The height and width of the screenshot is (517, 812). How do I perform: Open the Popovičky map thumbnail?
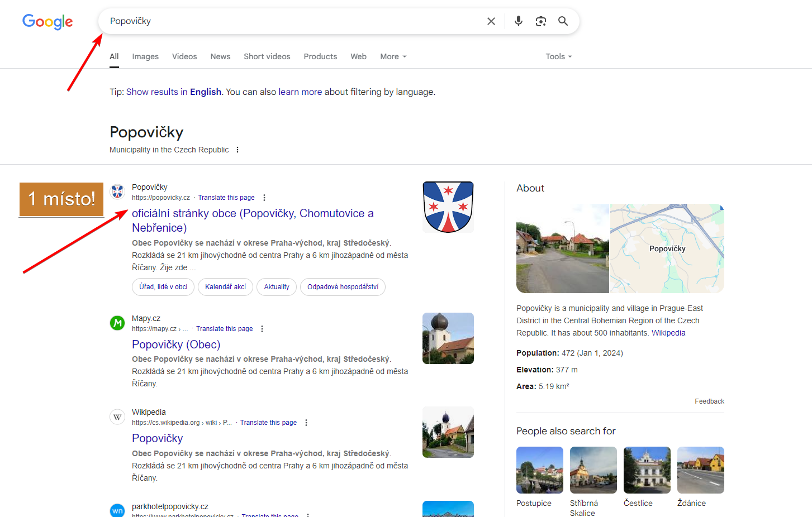[667, 248]
